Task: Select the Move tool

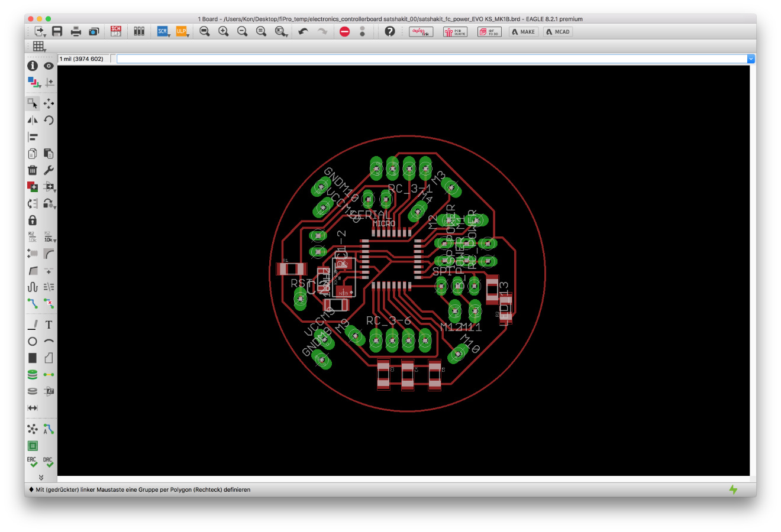Action: coord(49,103)
